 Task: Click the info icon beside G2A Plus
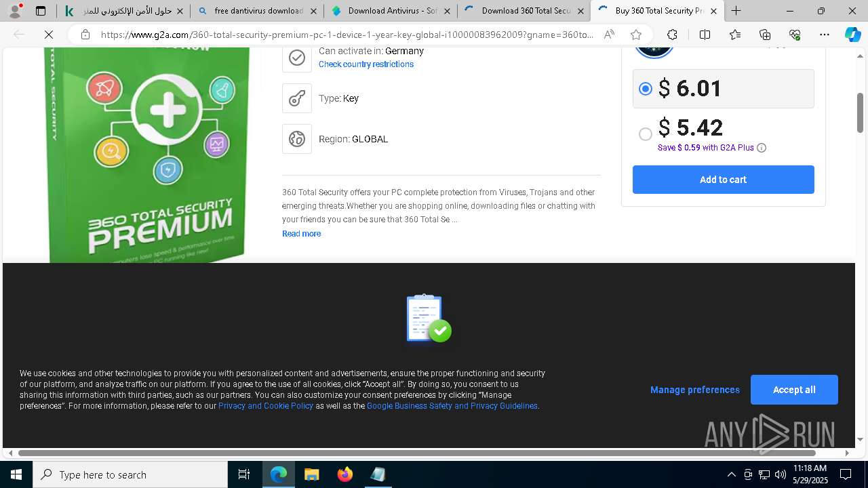point(762,148)
